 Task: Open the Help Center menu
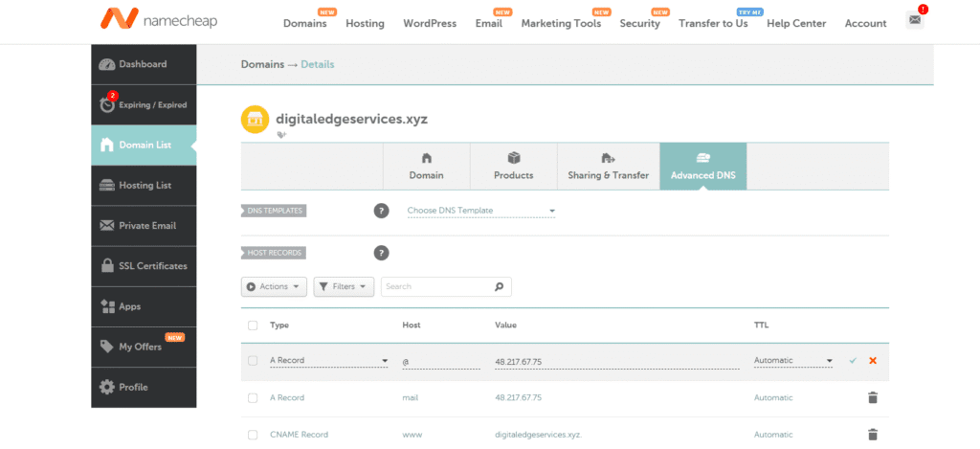(796, 24)
